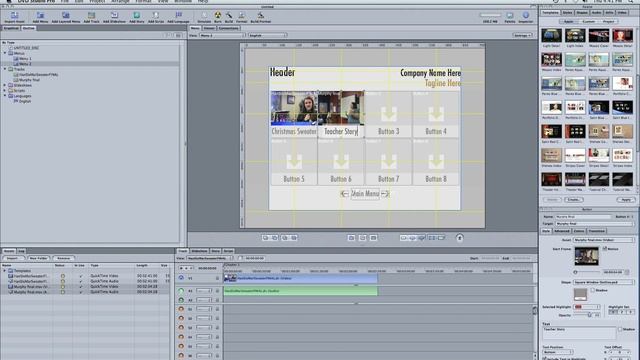Toggle the A1 audio stream enable button
The height and width of the screenshot is (360, 640).
[181, 291]
